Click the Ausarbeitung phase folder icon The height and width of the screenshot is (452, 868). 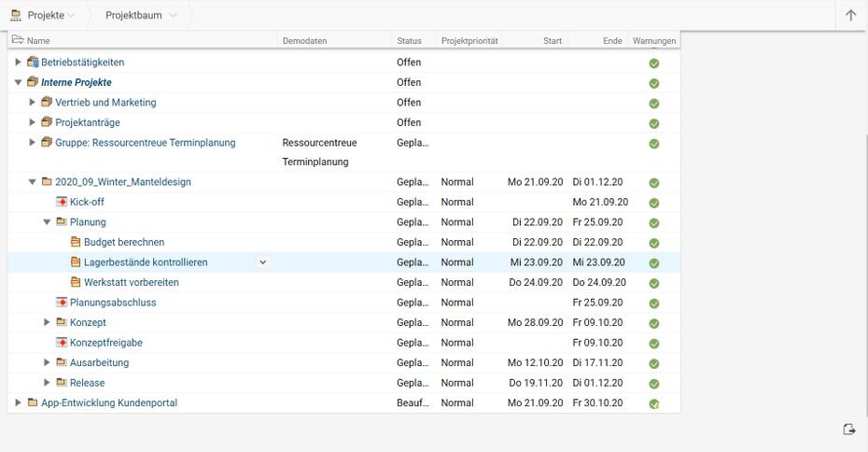(62, 362)
